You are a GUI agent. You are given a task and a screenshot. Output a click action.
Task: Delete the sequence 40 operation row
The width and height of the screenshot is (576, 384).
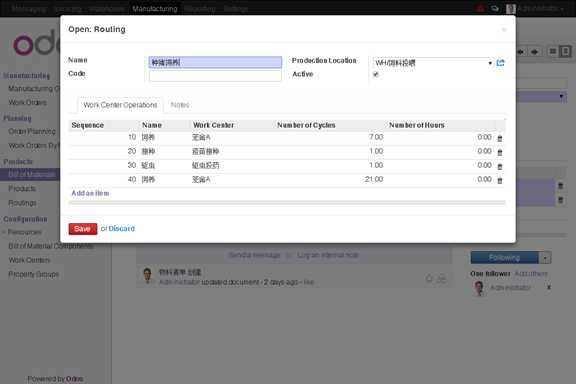500,180
